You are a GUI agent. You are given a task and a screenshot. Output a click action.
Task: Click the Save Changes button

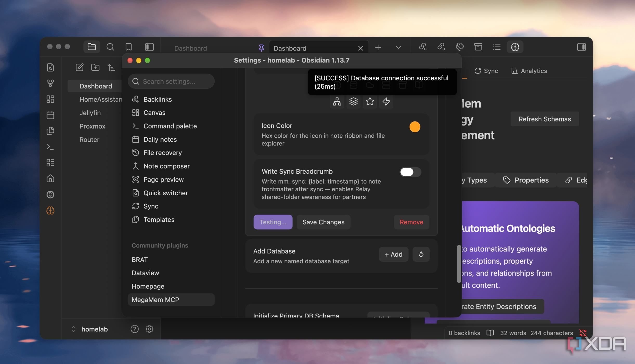[323, 222]
